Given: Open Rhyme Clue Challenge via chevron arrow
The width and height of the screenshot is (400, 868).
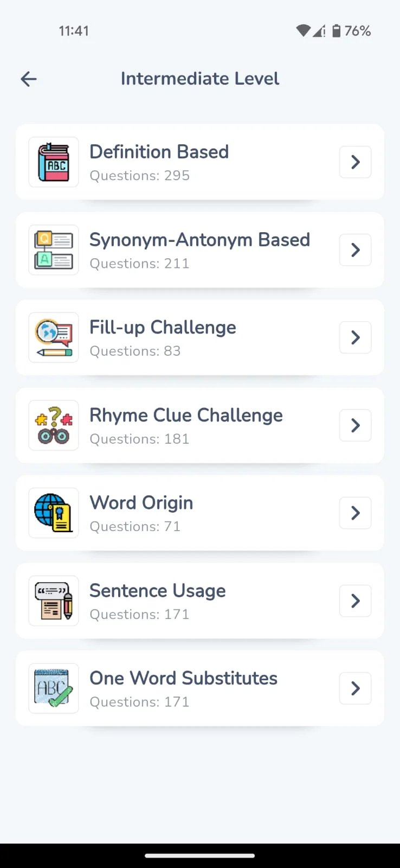Looking at the screenshot, I should point(356,425).
